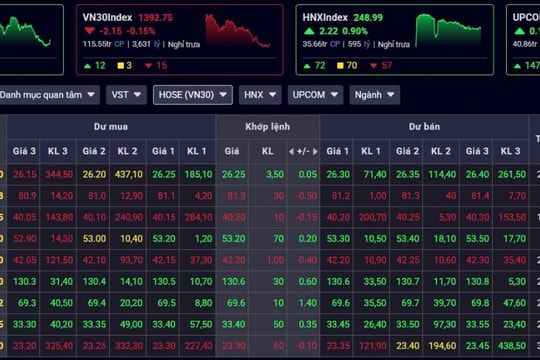
Task: Click HNXIndex green up-triangle change icon
Action: coord(309,31)
